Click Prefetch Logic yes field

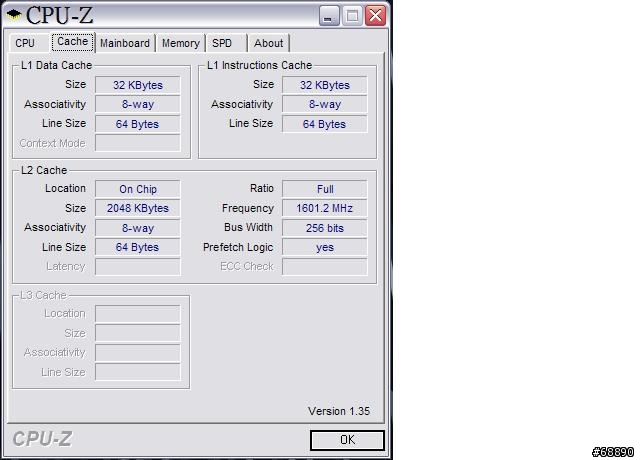(x=324, y=247)
